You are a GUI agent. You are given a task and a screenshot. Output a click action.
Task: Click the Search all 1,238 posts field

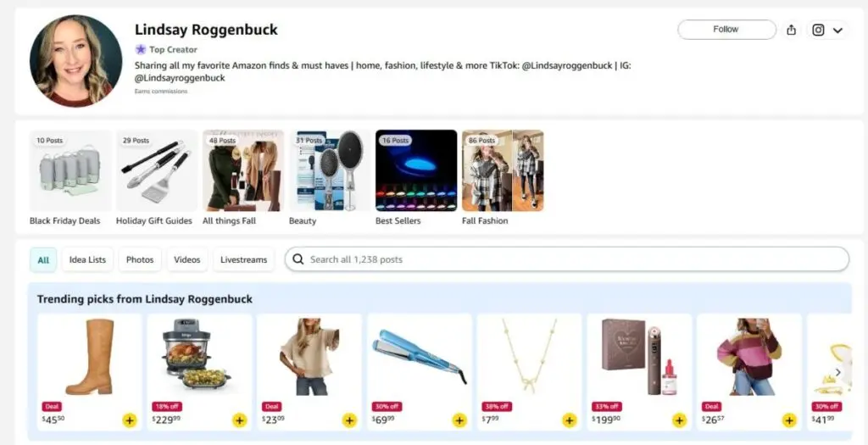(x=567, y=259)
